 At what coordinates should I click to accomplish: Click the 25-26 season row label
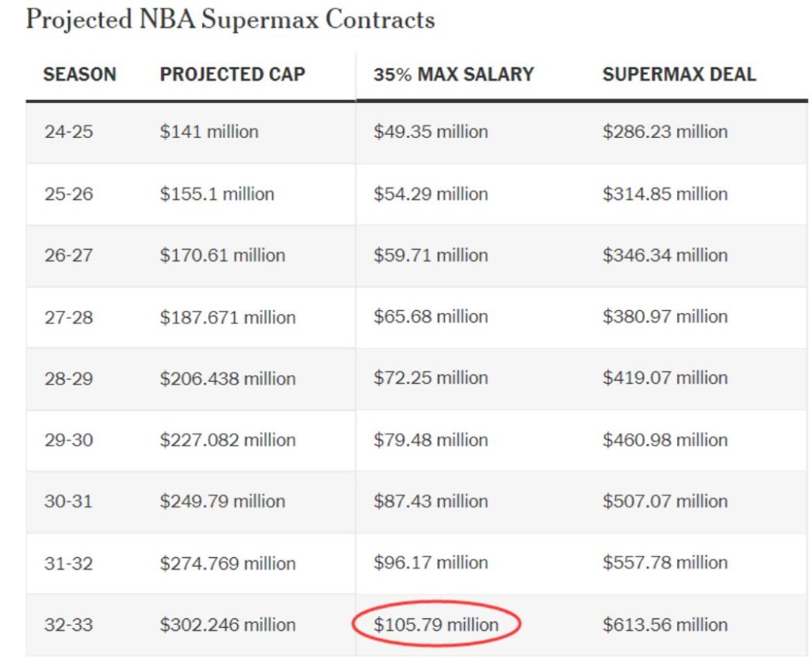[x=68, y=194]
